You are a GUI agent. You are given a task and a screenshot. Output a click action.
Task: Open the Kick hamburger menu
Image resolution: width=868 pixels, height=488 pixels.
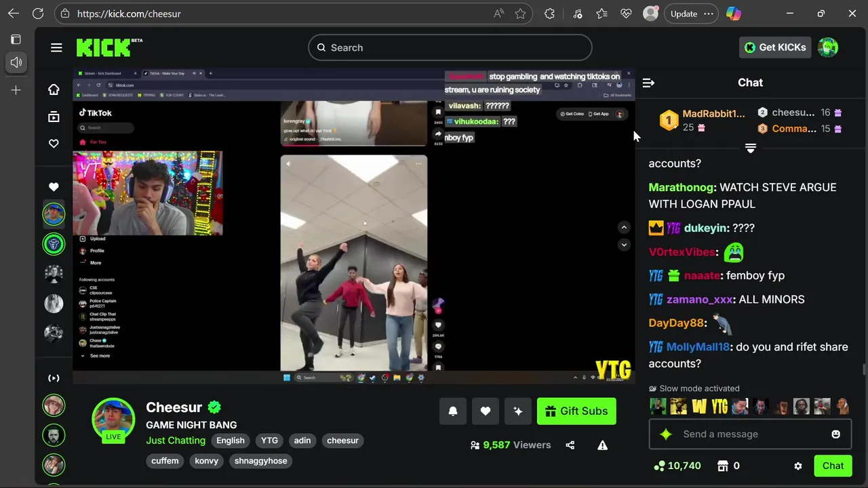[56, 47]
